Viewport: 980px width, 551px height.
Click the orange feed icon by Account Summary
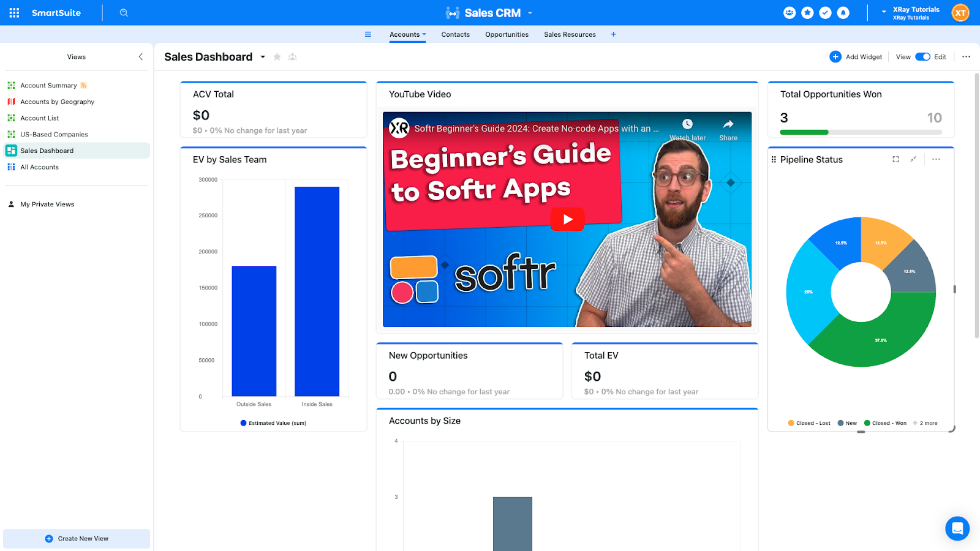(x=84, y=86)
